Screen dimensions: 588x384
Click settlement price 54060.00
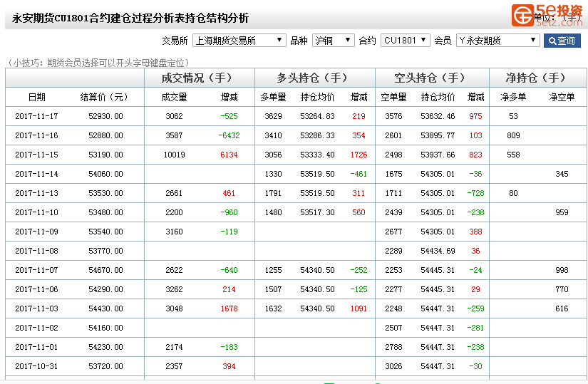tap(105, 174)
